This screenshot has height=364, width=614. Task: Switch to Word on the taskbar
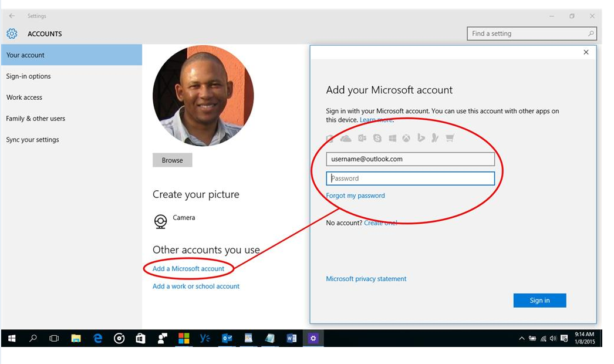pos(291,338)
